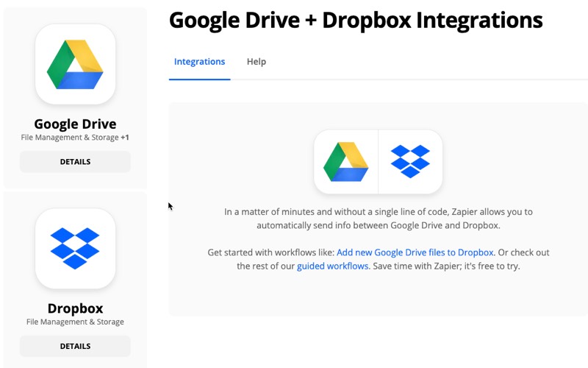This screenshot has height=368, width=588.
Task: Click the Dropbox logo in the center panel
Action: pos(410,161)
